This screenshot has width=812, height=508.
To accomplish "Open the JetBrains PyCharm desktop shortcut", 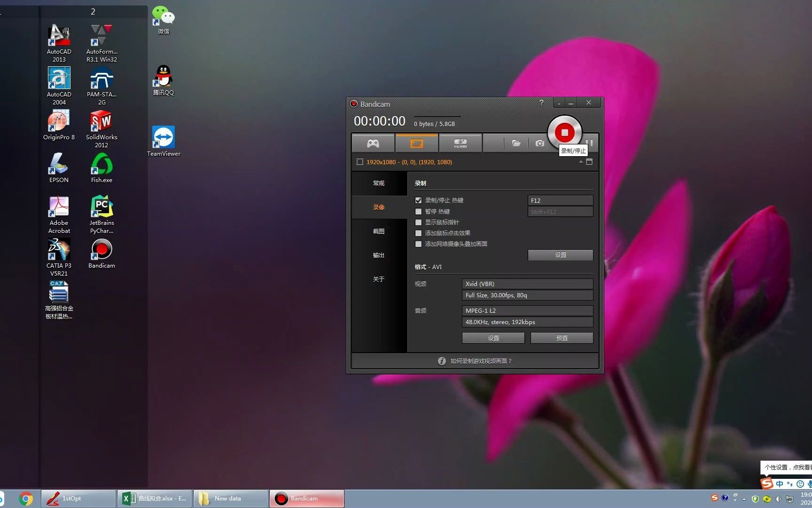I will click(101, 214).
